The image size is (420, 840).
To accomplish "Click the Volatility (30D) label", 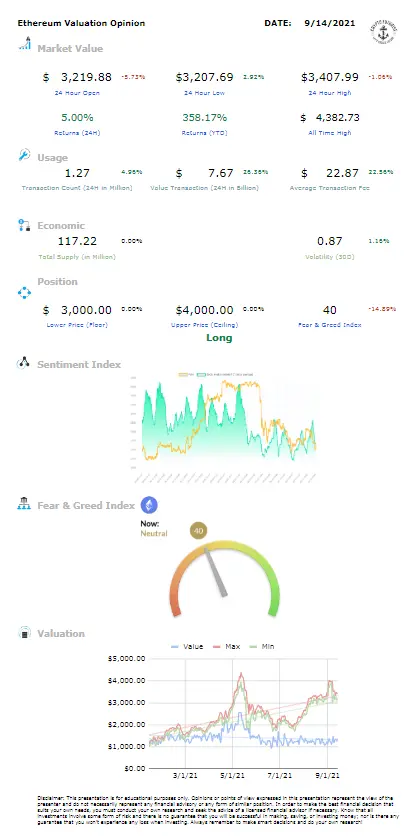I will (x=330, y=257).
